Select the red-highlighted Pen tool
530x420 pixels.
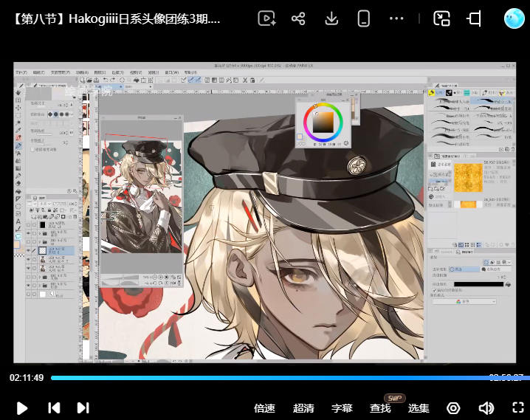(x=18, y=138)
